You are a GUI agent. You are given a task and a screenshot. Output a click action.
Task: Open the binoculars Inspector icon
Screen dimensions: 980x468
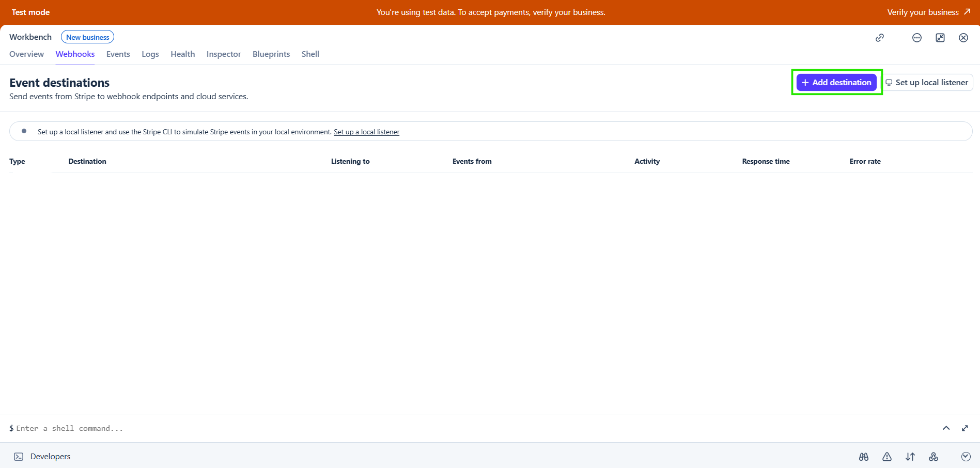pyautogui.click(x=864, y=457)
